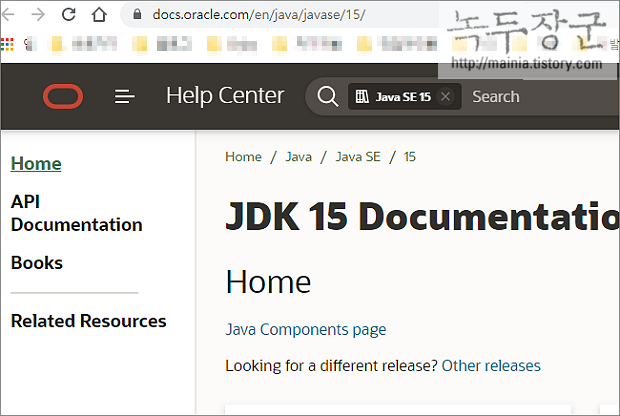Select the address bar URL docs.oracle.com
The width and height of the screenshot is (620, 416).
coord(259,15)
